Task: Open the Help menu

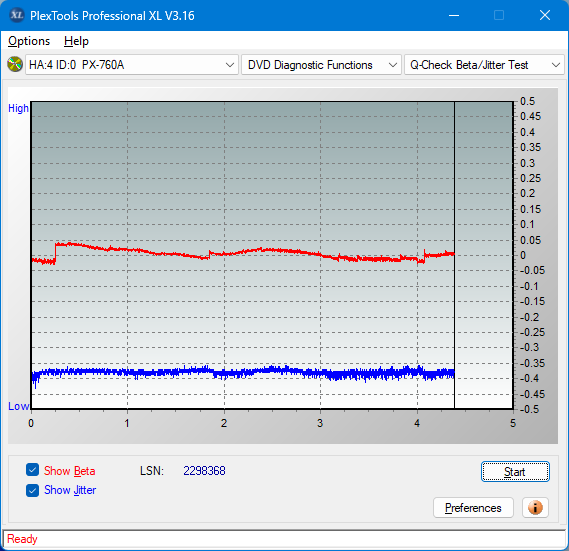Action: pyautogui.click(x=76, y=41)
